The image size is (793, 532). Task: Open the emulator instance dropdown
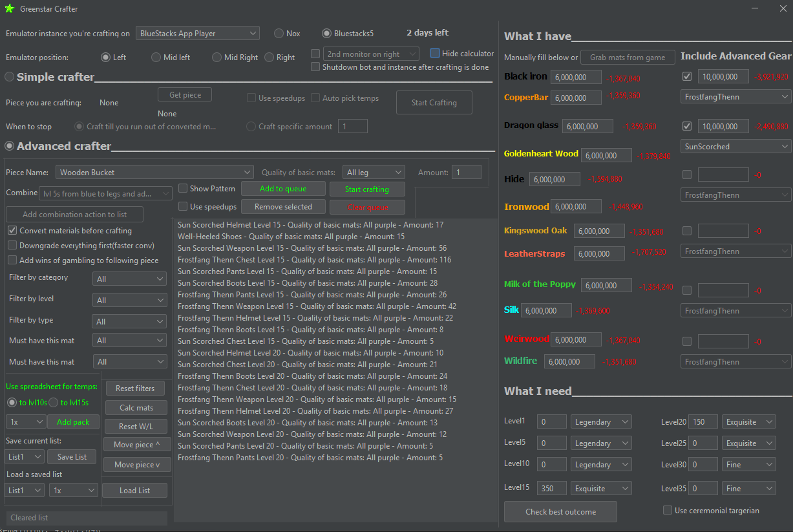[197, 33]
